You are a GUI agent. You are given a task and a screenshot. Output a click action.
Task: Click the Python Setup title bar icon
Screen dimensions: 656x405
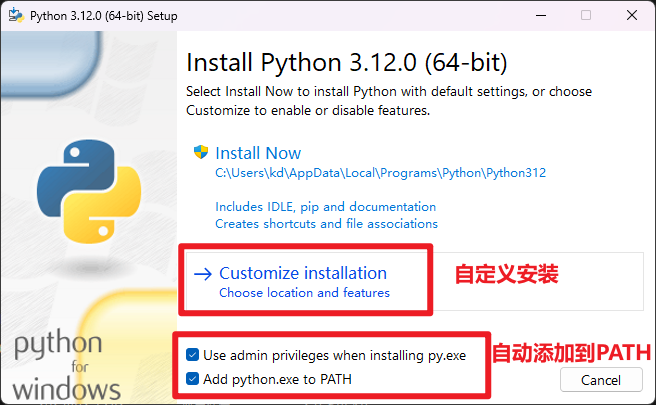tap(16, 15)
